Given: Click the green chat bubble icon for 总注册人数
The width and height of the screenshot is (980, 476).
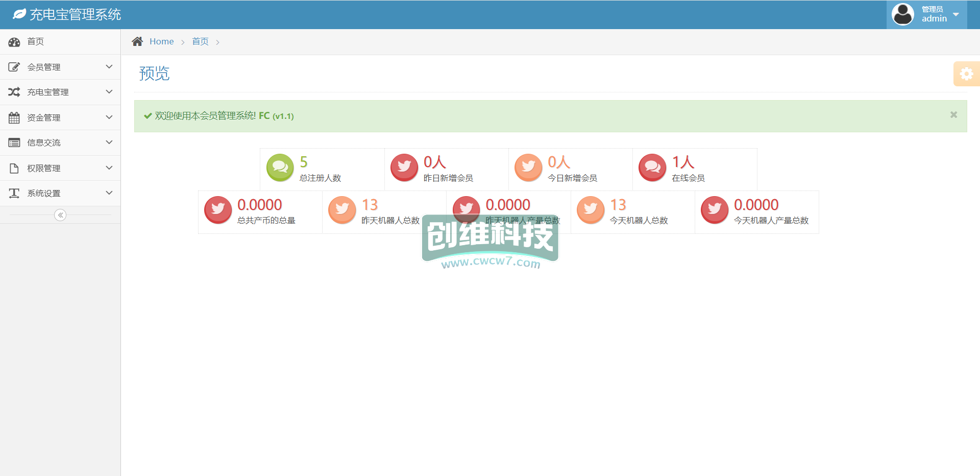Looking at the screenshot, I should (280, 167).
